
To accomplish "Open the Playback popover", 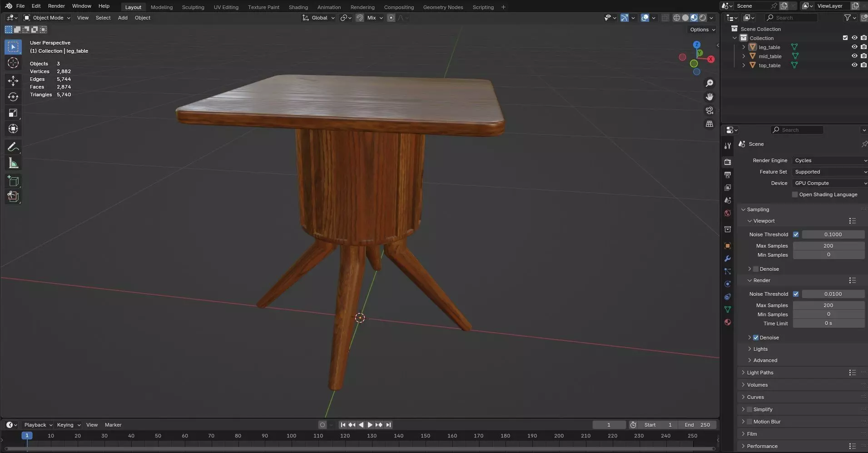I will coord(38,425).
